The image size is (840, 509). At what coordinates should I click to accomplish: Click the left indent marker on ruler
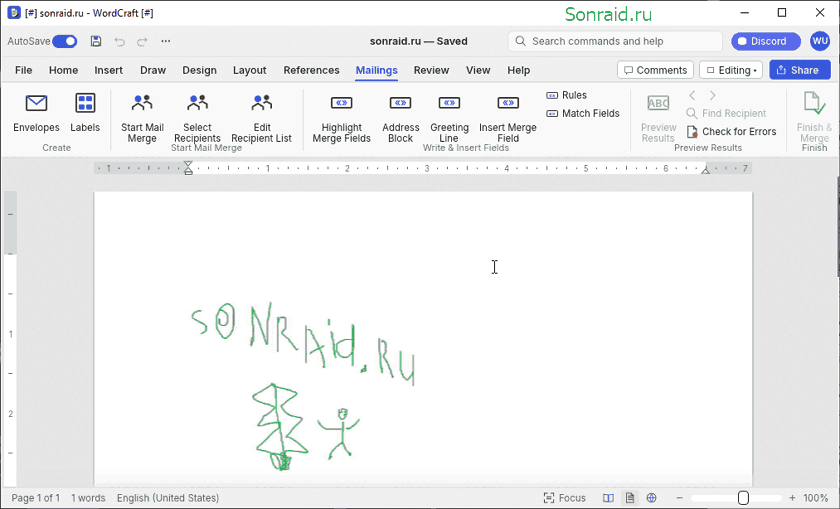188,168
